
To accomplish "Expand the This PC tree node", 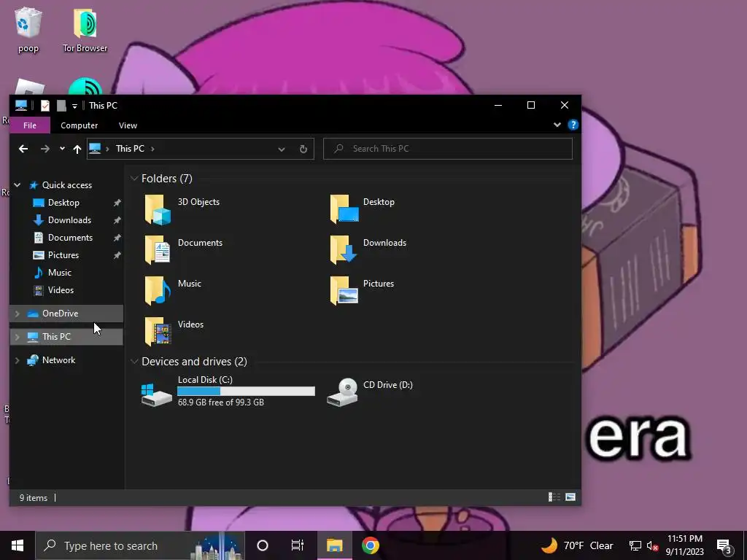I will point(18,337).
